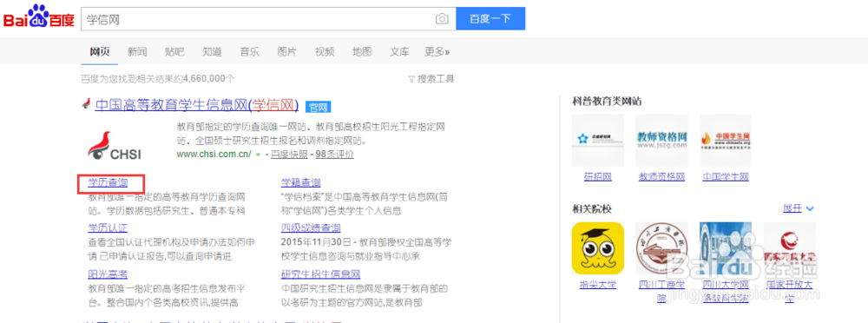Open the 学历认证 sublink

coord(108,228)
